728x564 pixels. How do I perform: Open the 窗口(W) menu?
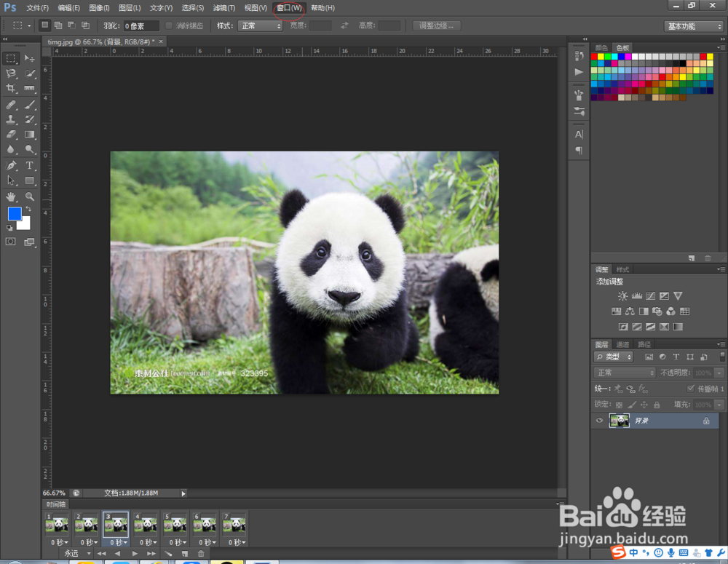point(289,8)
